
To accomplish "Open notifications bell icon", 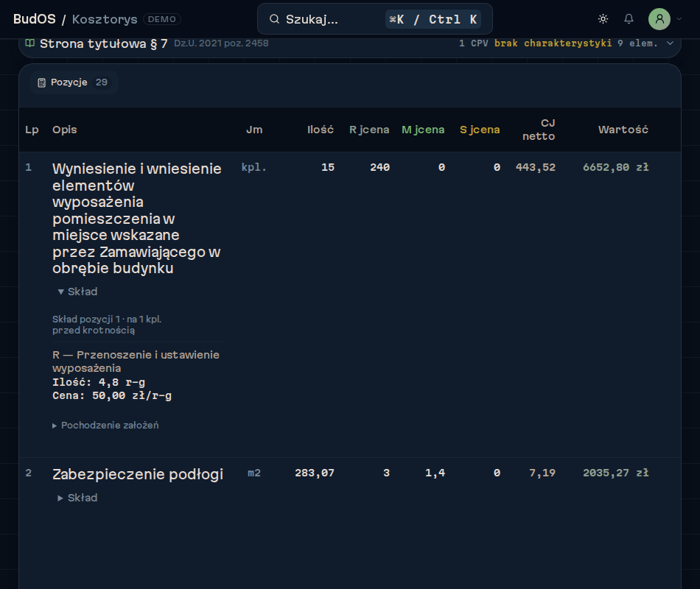I will pos(629,19).
